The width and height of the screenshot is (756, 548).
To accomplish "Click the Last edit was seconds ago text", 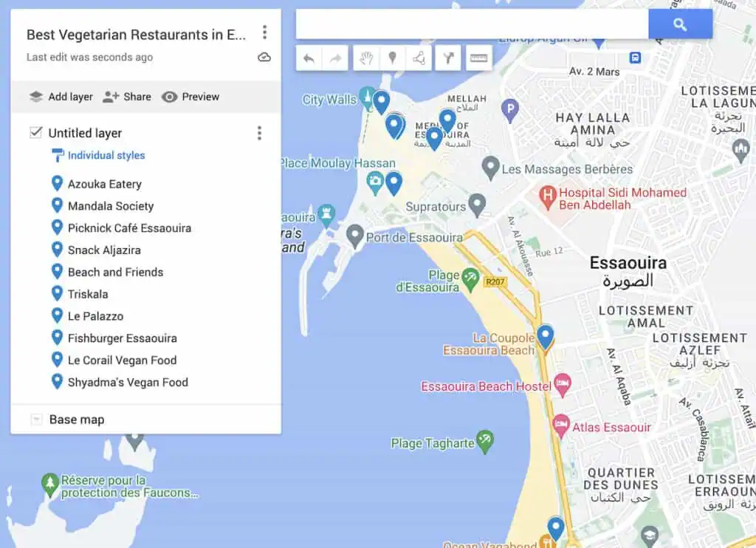I will click(89, 57).
